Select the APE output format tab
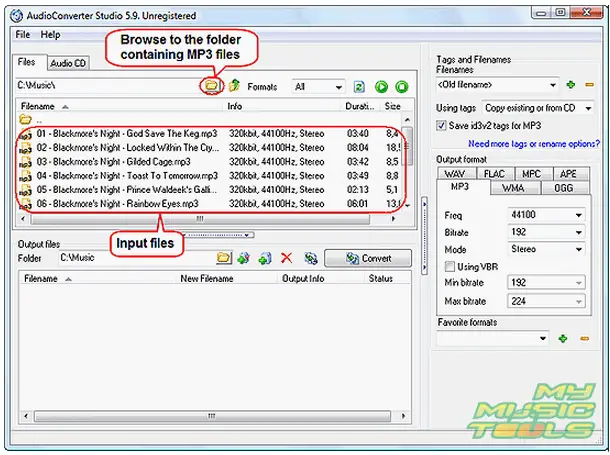This screenshot has height=455, width=610. 568,174
